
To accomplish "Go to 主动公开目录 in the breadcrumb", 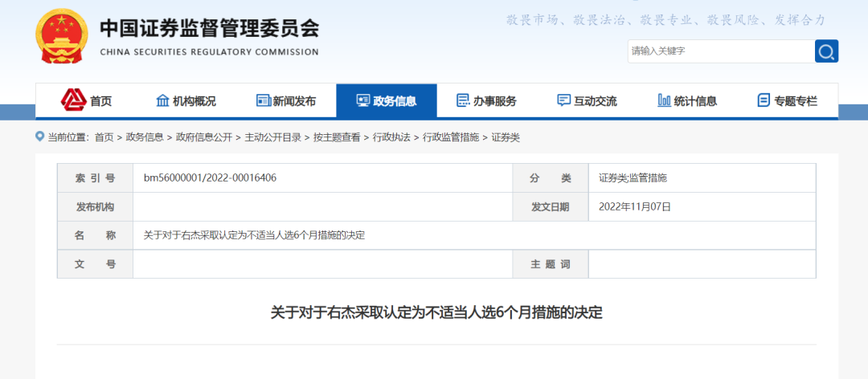I will click(273, 138).
